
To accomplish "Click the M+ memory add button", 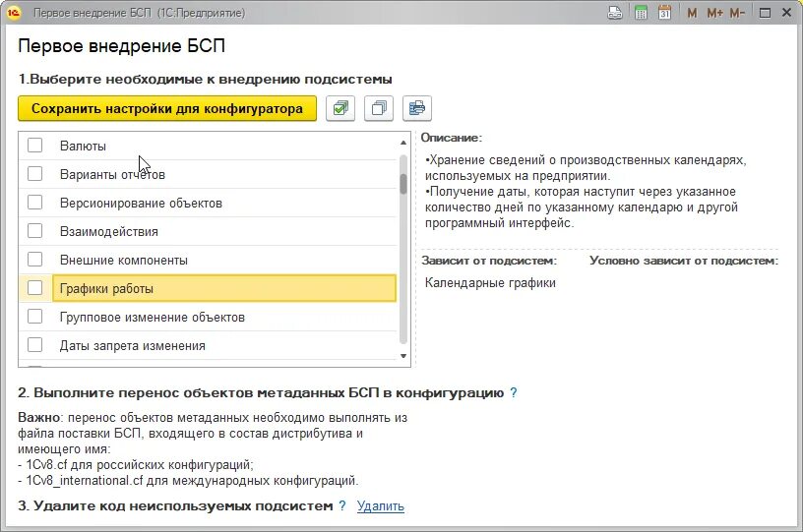I will [x=714, y=13].
